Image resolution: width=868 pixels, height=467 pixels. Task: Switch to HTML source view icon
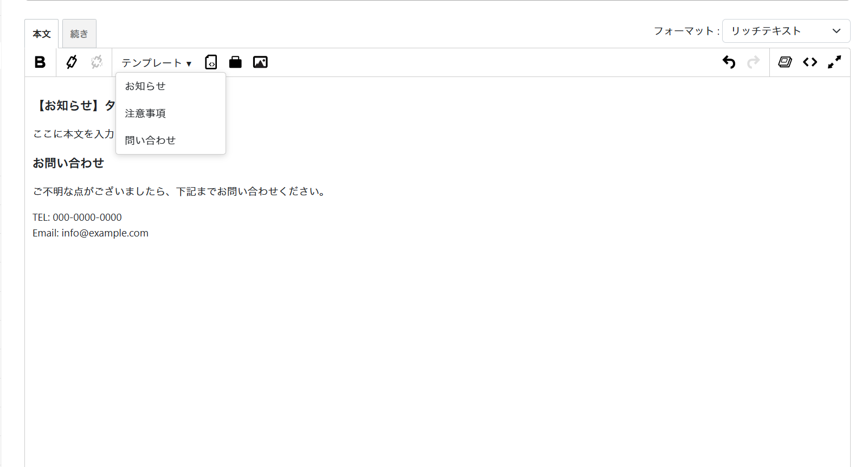coord(810,62)
